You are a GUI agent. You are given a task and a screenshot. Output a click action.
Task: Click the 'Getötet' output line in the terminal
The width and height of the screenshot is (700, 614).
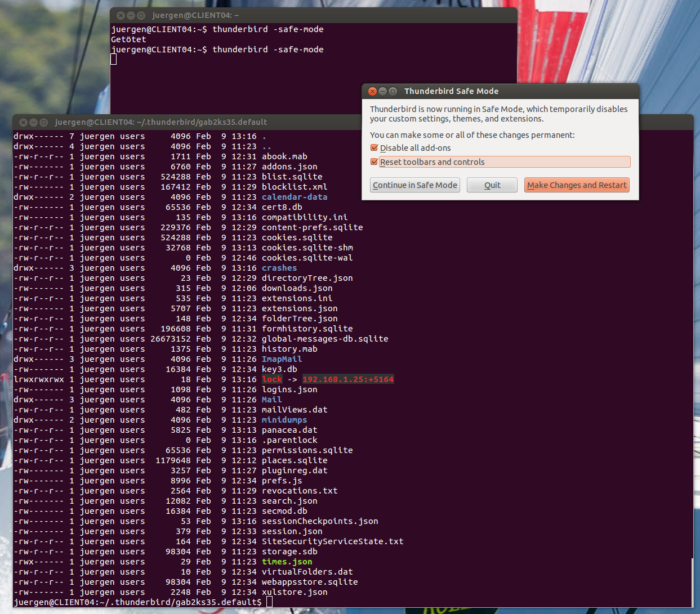click(x=128, y=39)
